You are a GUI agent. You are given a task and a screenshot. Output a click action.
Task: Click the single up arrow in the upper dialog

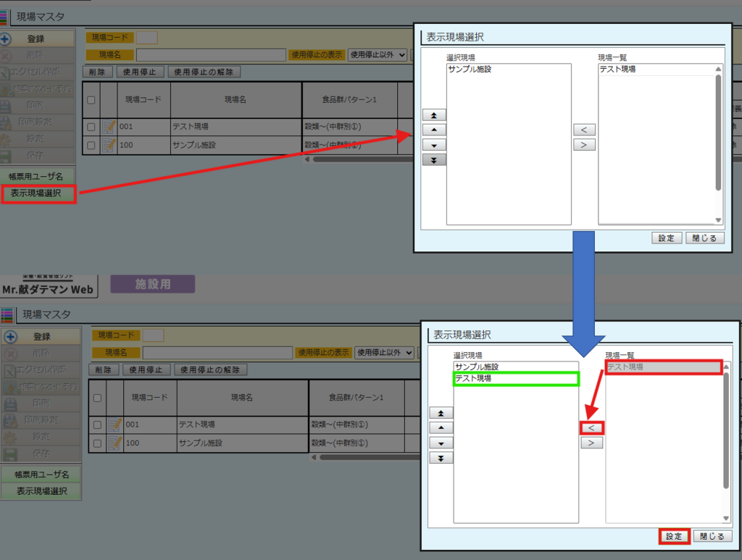click(x=434, y=130)
